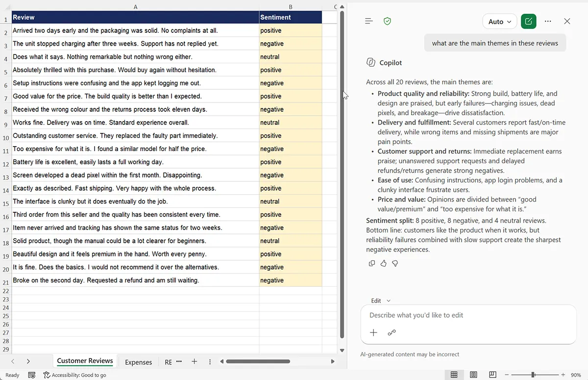The image size is (588, 380).
Task: Select the 'Battery life is excellent' review cell
Action: click(135, 162)
